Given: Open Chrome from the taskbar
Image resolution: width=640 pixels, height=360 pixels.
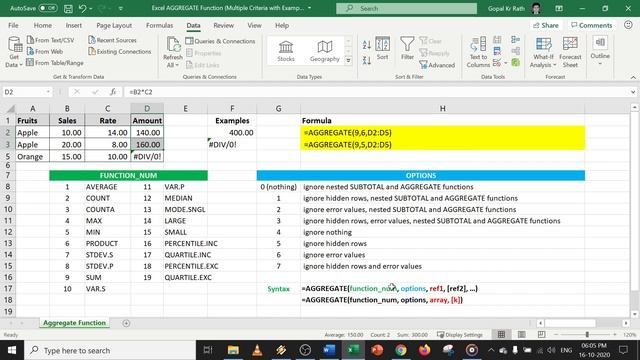Looking at the screenshot, I should click(401, 350).
